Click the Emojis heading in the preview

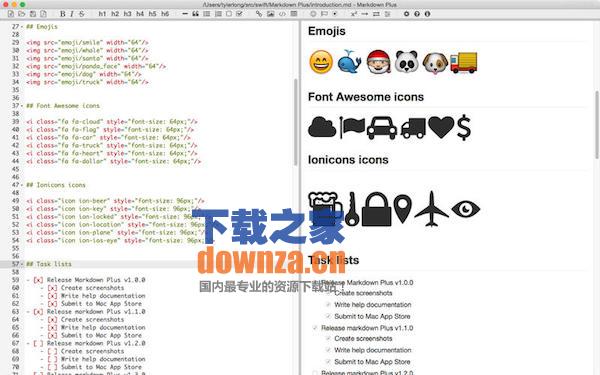pos(327,31)
